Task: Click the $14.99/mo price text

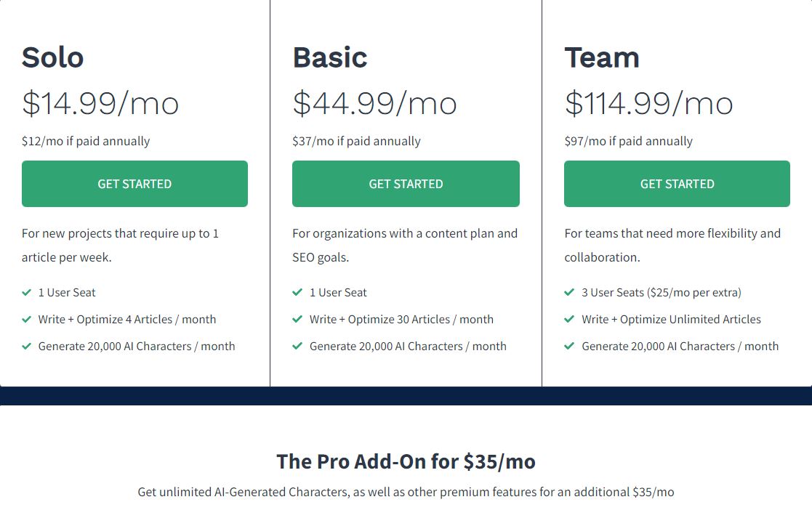Action: click(100, 103)
